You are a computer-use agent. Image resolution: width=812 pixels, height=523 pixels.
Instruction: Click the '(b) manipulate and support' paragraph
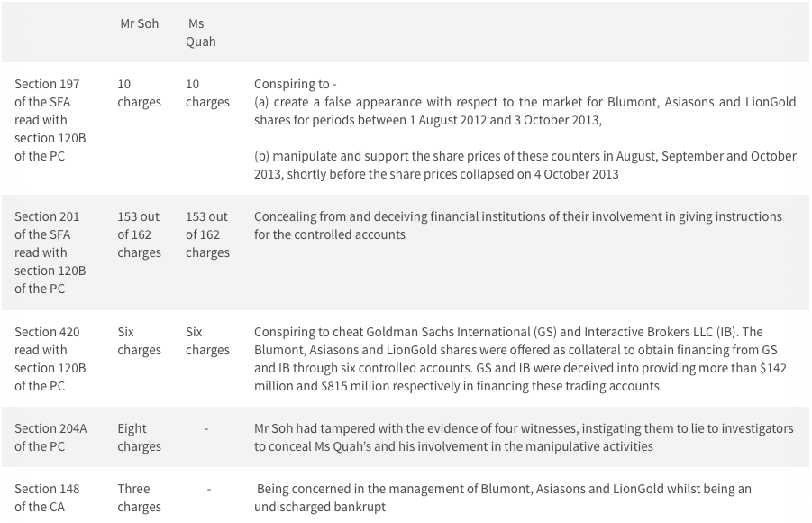click(525, 165)
